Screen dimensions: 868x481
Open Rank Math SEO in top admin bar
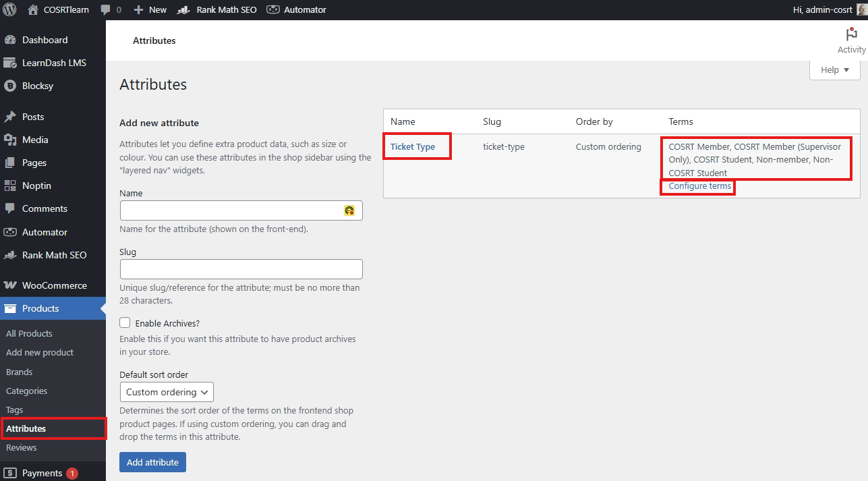pos(217,9)
